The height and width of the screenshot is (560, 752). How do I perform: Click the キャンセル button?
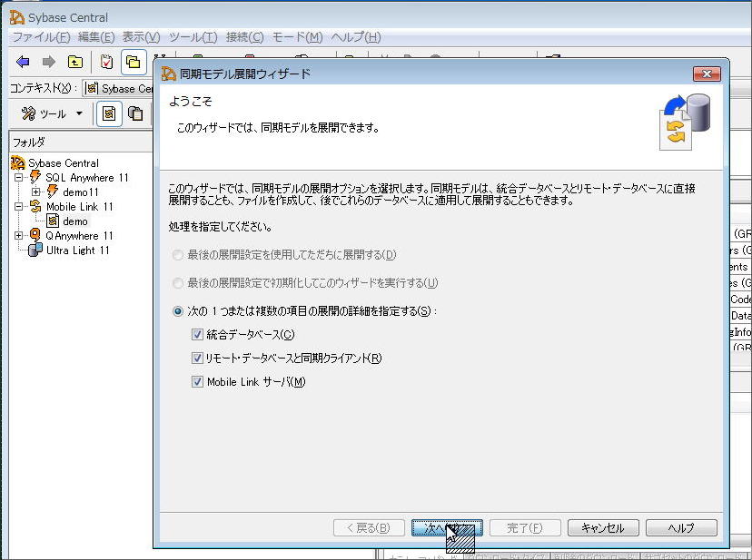click(x=602, y=527)
